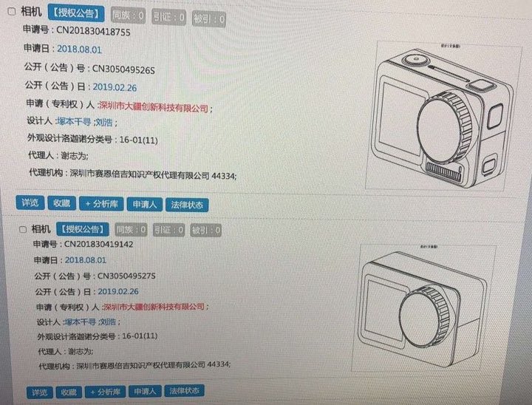Open first patent's 同族 count
This screenshot has height=405, width=532.
[x=129, y=16]
